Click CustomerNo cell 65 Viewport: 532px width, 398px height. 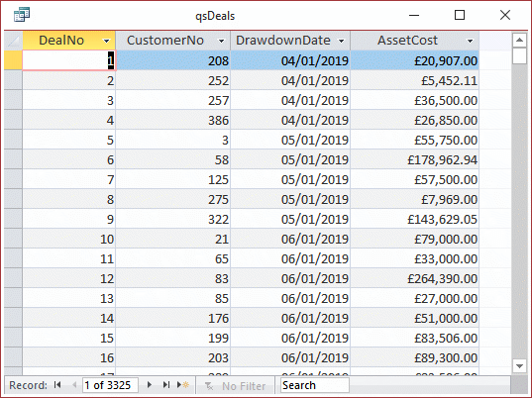(x=173, y=258)
